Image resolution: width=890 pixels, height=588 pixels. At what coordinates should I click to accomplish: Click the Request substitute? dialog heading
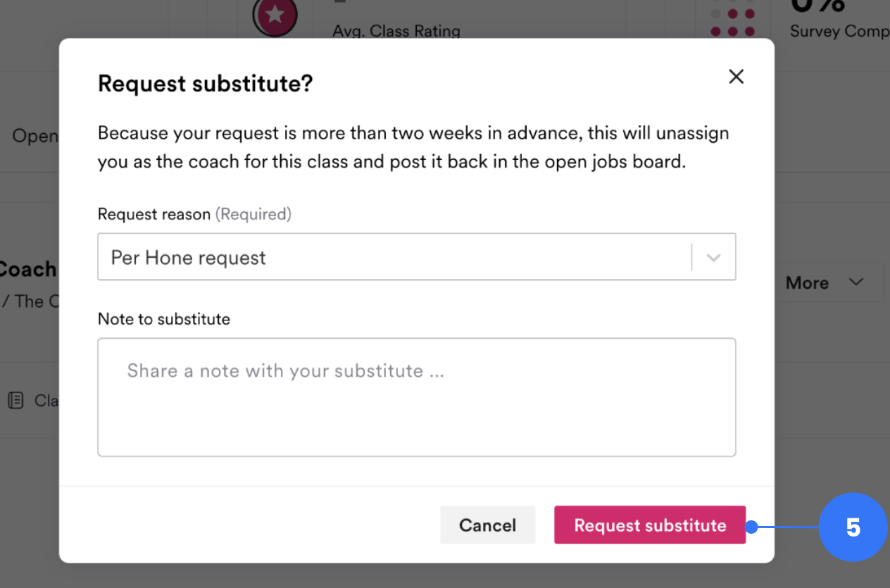[x=205, y=84]
